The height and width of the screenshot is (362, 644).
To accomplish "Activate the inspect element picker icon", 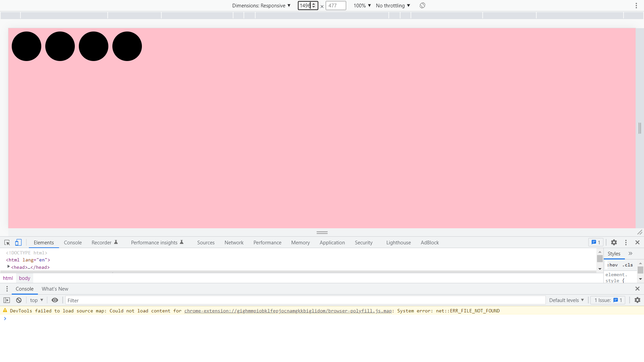I will point(7,242).
